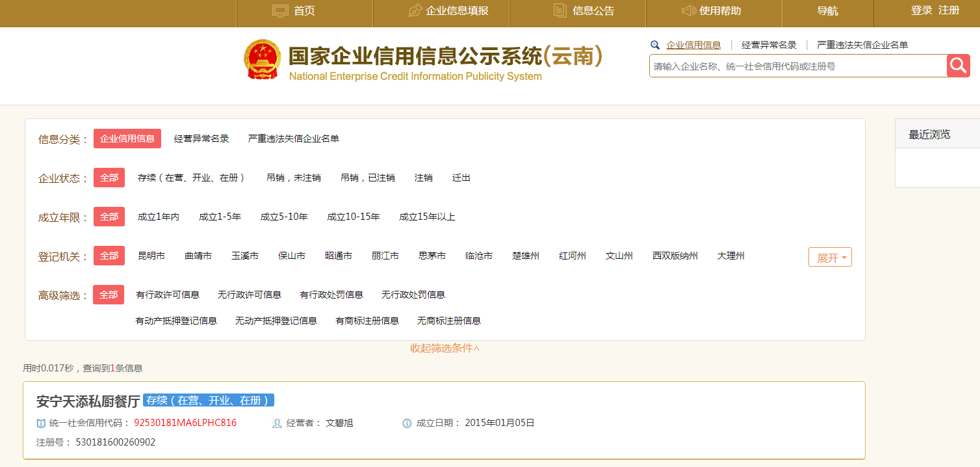The height and width of the screenshot is (467, 980).
Task: Filter by 有行政许可信息
Action: (168, 295)
